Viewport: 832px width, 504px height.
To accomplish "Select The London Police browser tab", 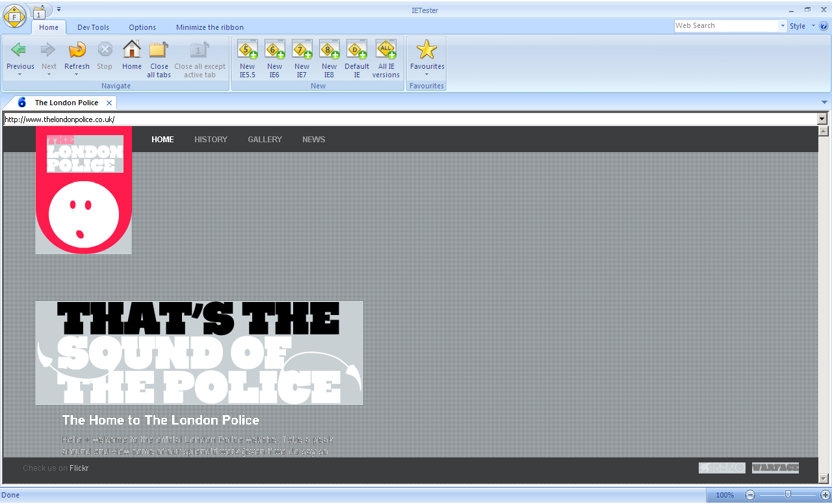I will pyautogui.click(x=66, y=103).
